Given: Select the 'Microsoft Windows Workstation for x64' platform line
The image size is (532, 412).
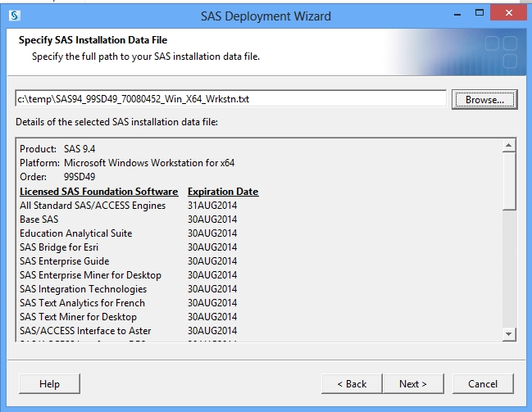Looking at the screenshot, I should click(127, 163).
